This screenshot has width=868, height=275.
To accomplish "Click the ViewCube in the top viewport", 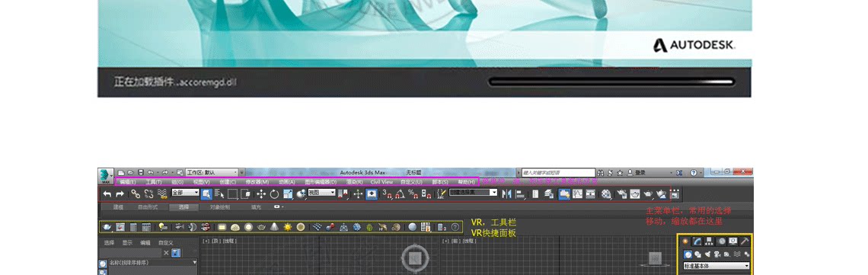I will point(415,258).
